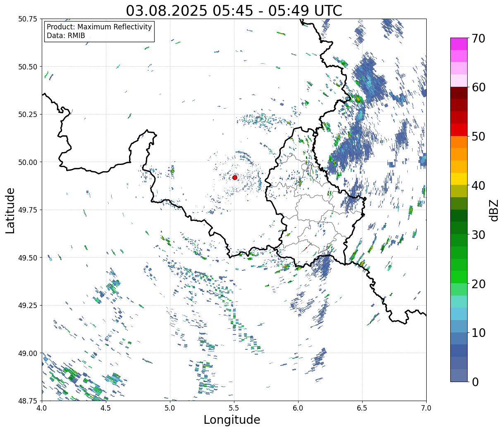Click the longitude tick label 7.0

426,408
